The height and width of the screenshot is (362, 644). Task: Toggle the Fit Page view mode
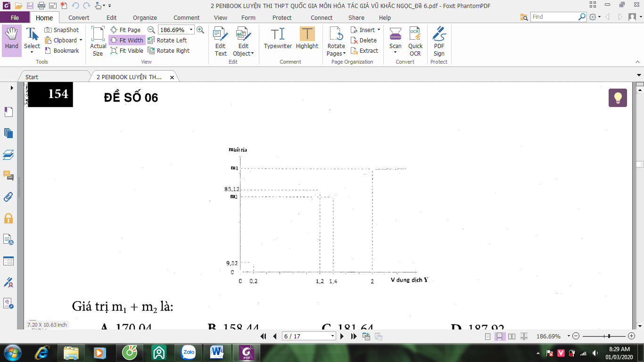tap(125, 30)
